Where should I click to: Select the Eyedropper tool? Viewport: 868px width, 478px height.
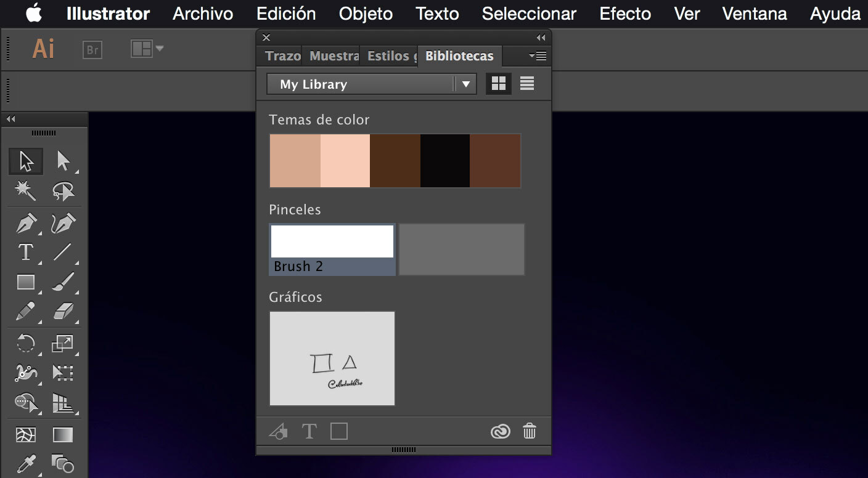[x=26, y=463]
